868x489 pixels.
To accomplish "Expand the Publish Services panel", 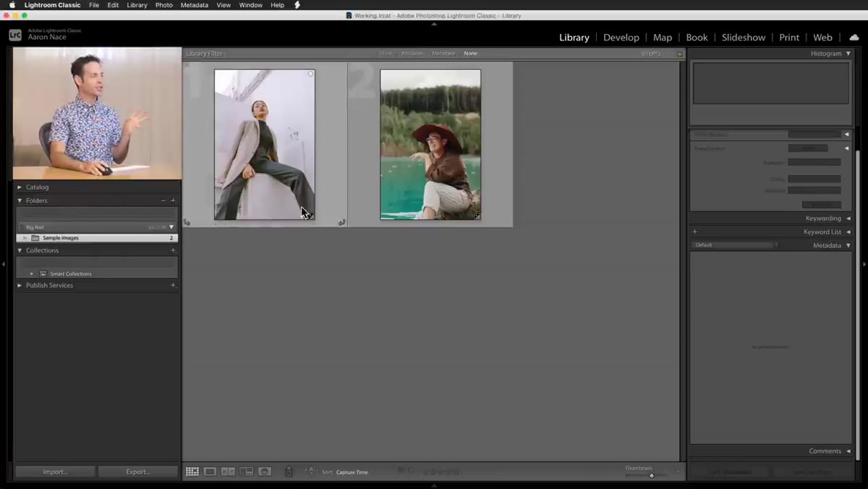I will [x=20, y=285].
